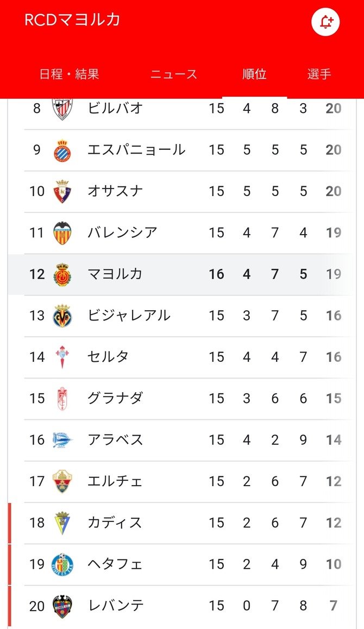Click the Levante club crest
This screenshot has width=364, height=629.
[x=62, y=606]
